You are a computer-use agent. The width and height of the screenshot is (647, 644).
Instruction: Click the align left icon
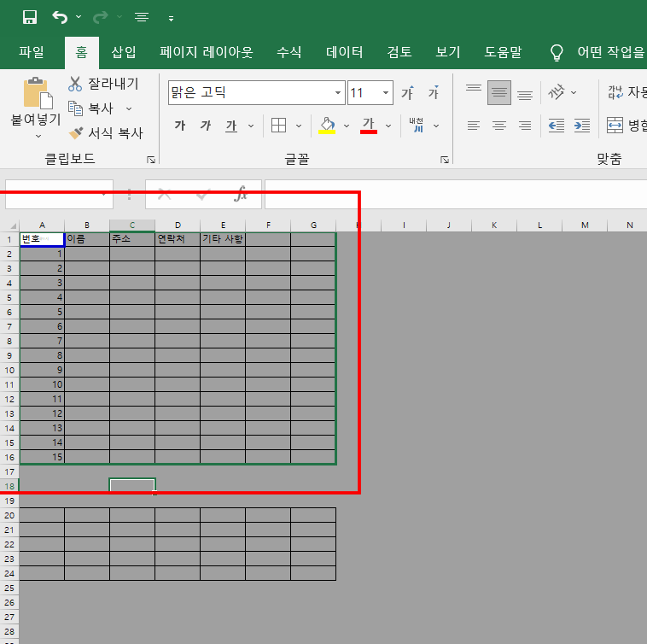point(474,126)
